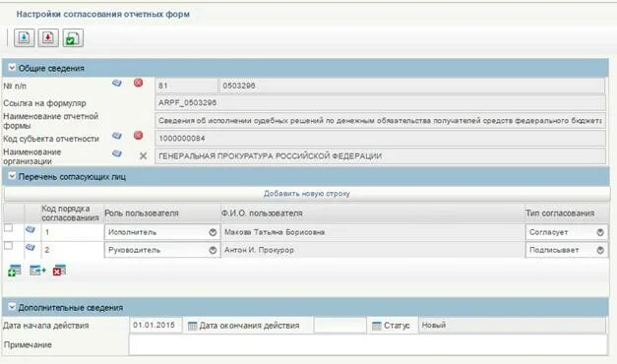Click the red-arrow document toolbar icon
This screenshot has width=617, height=364.
pyautogui.click(x=48, y=38)
